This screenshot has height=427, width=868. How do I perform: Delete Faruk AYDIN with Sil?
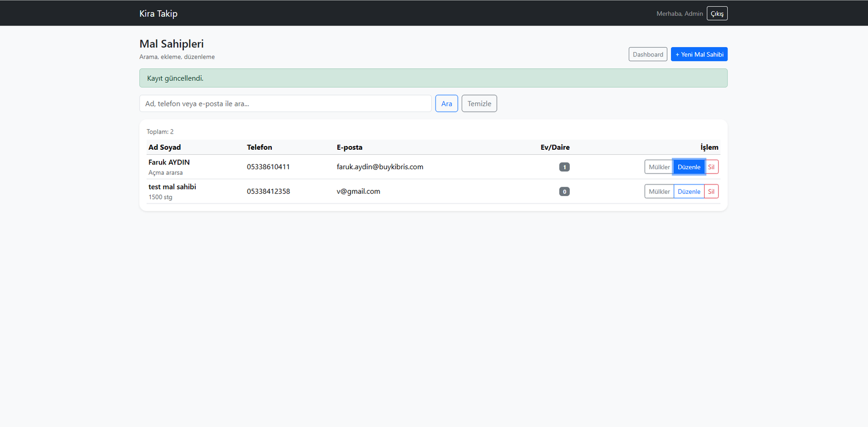(x=711, y=167)
